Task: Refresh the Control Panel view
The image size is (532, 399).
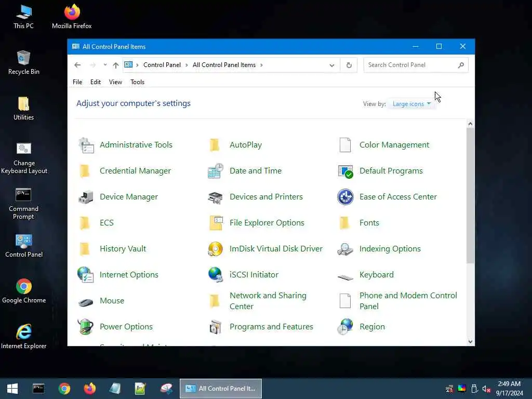Action: (349, 65)
